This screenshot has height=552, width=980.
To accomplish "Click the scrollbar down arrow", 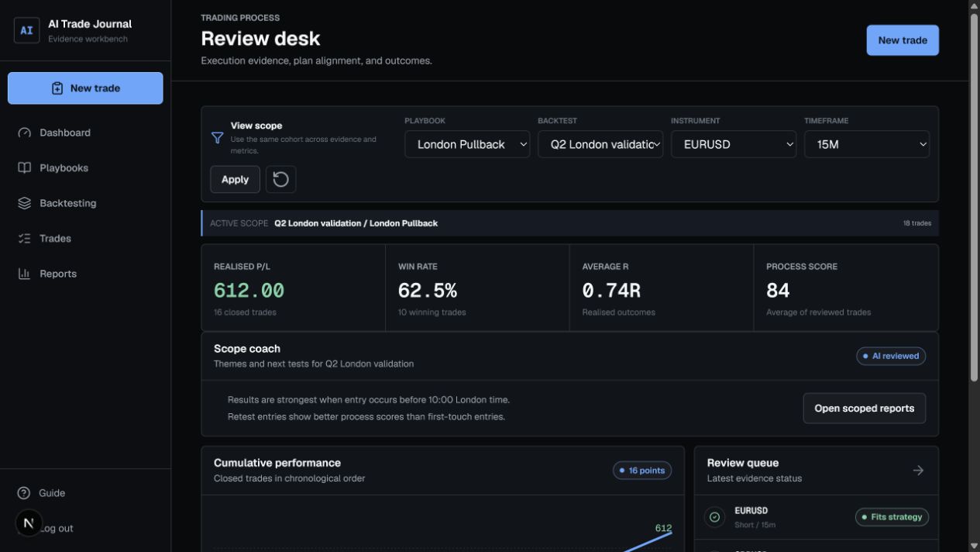I will pos(974,546).
